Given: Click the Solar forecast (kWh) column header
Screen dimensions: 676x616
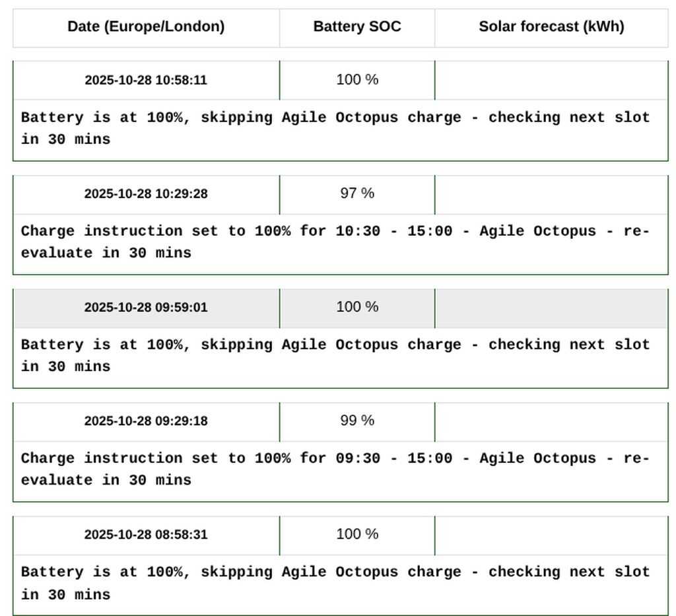Looking at the screenshot, I should coord(551,27).
